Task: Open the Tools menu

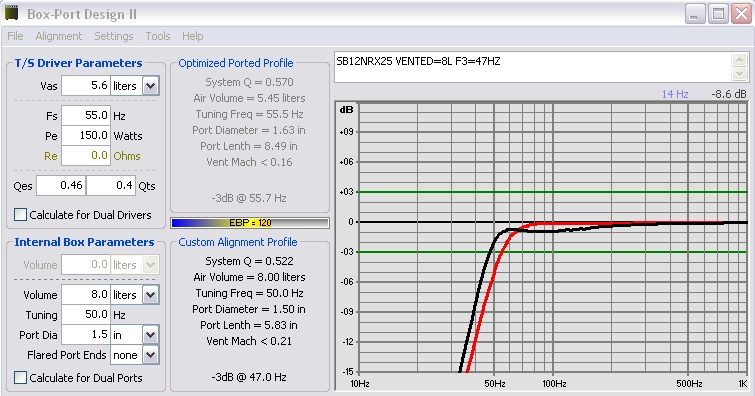Action: click(x=158, y=36)
